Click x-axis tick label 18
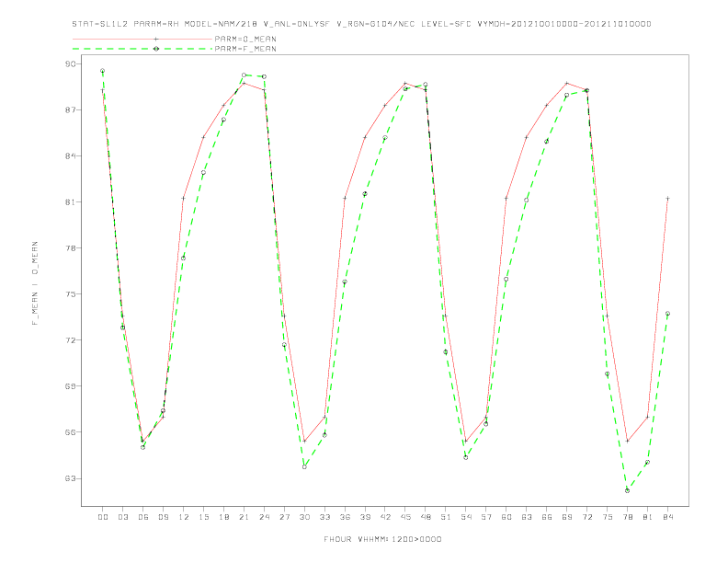 [x=223, y=517]
